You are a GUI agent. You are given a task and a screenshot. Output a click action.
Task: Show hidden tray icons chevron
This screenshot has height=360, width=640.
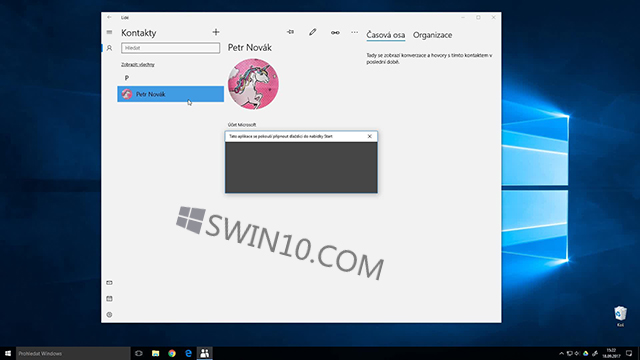pyautogui.click(x=561, y=353)
